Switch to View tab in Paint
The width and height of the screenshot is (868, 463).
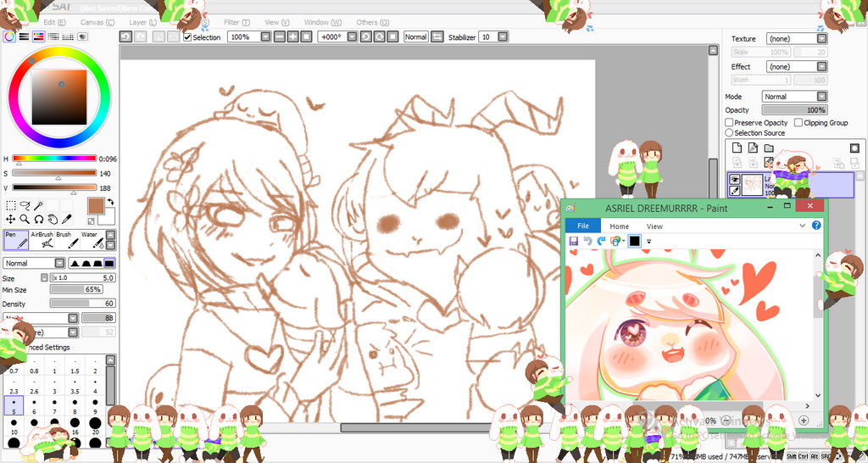coord(654,226)
